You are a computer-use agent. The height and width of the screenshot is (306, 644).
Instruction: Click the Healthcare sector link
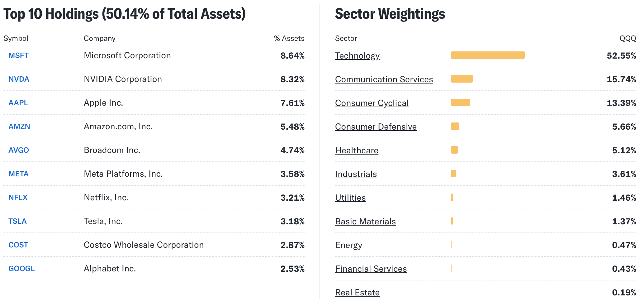[x=356, y=151]
